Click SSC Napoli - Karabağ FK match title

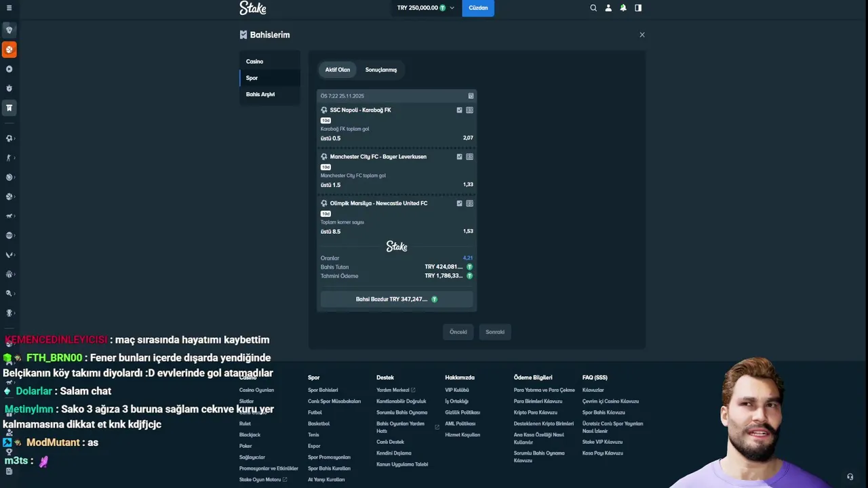pyautogui.click(x=360, y=110)
